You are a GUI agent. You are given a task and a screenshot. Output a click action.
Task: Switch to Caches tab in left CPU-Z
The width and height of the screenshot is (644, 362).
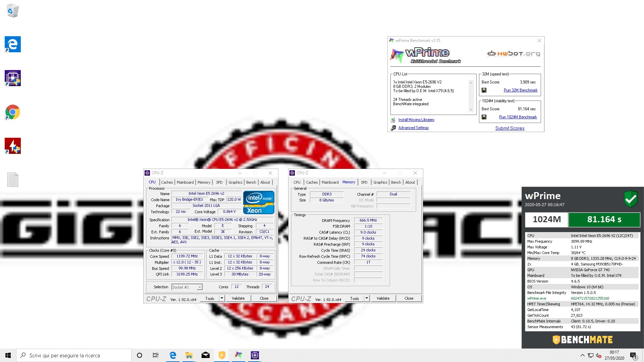[x=167, y=182]
